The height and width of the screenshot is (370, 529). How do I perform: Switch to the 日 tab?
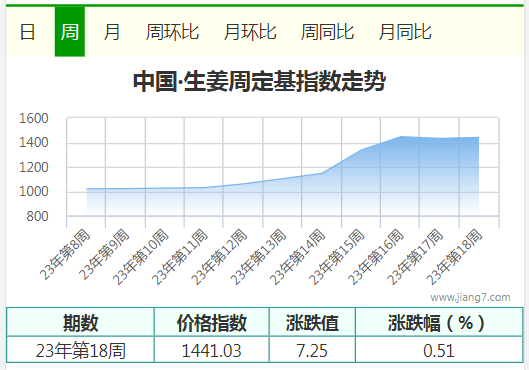(x=27, y=32)
